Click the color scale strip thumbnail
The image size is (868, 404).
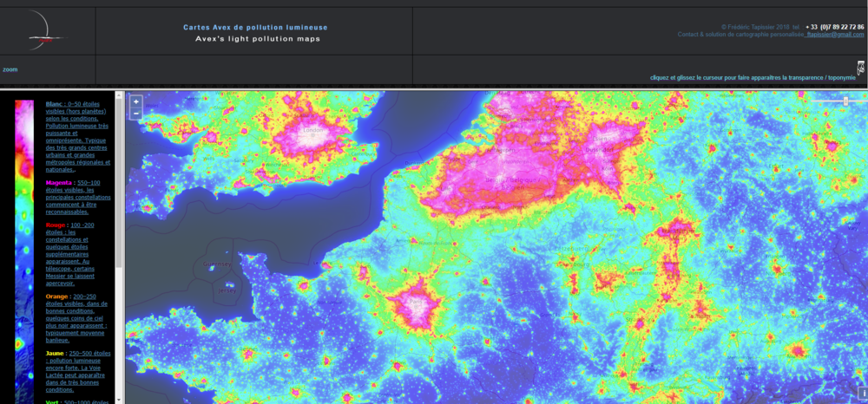click(x=24, y=252)
